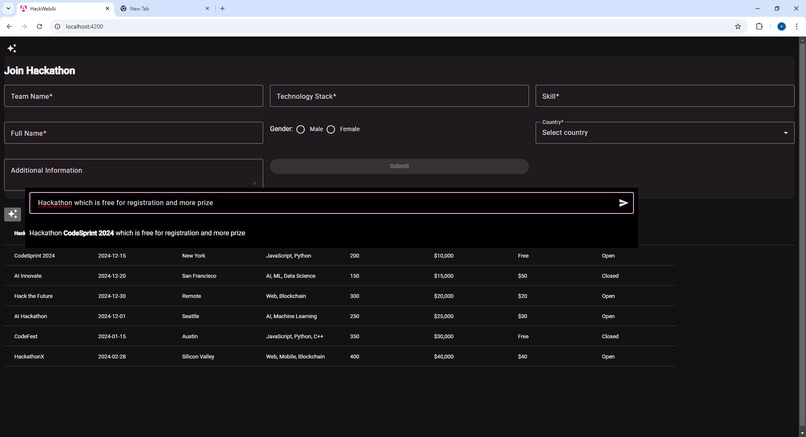Click the AI Hackathon row name

[30, 316]
